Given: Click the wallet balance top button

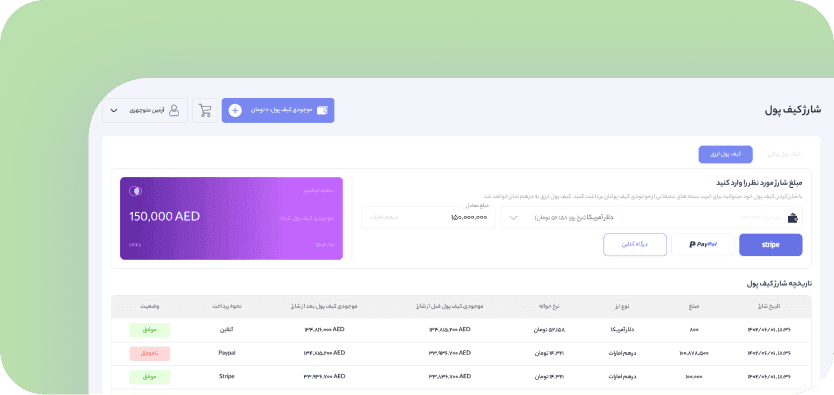Looking at the screenshot, I should (x=278, y=111).
